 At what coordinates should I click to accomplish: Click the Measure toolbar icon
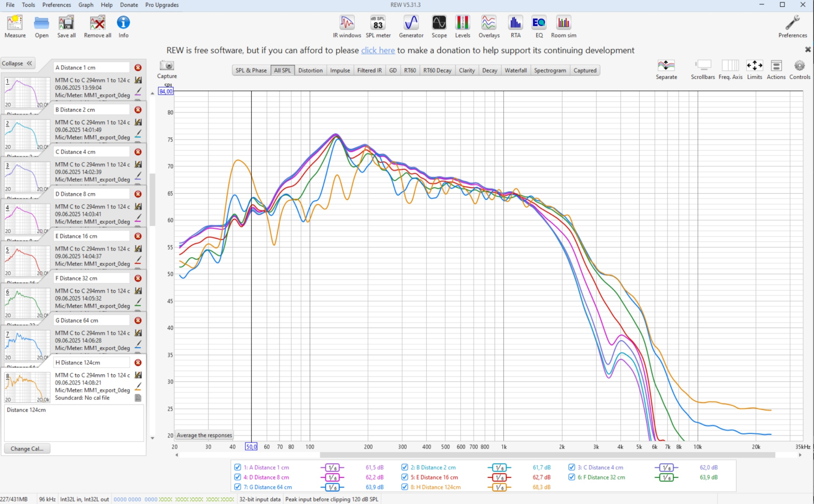coord(15,27)
